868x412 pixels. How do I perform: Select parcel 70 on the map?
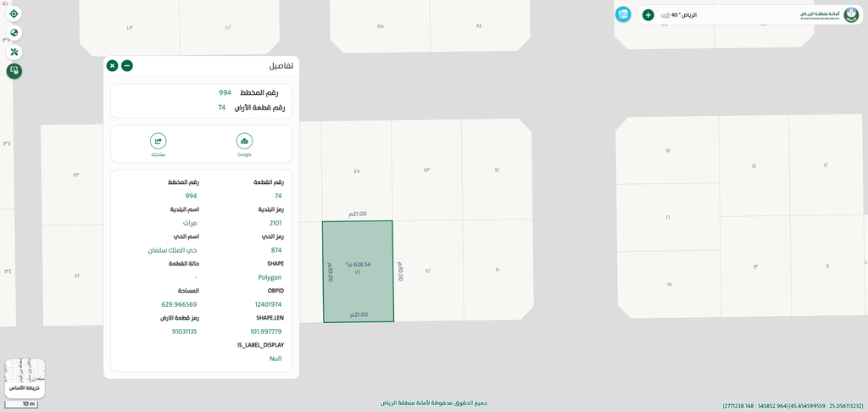[498, 270]
